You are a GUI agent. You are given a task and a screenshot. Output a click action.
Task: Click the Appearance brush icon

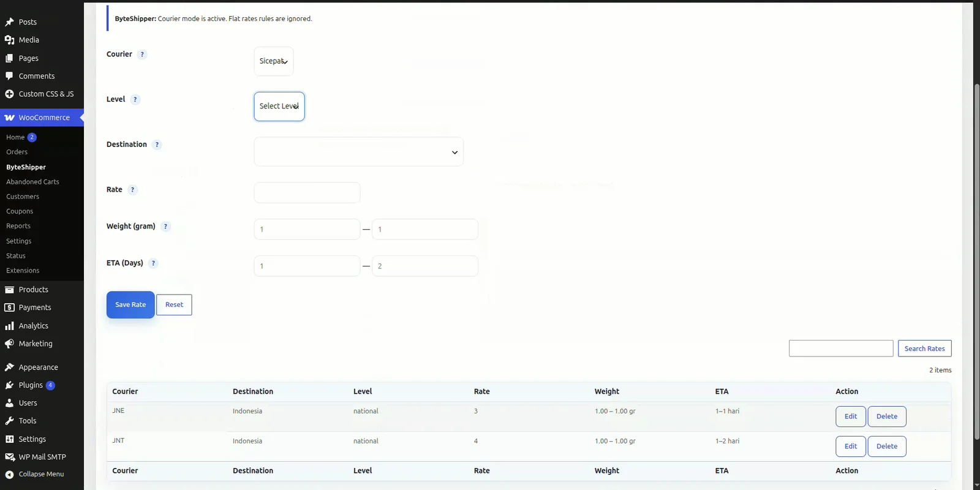(9, 367)
